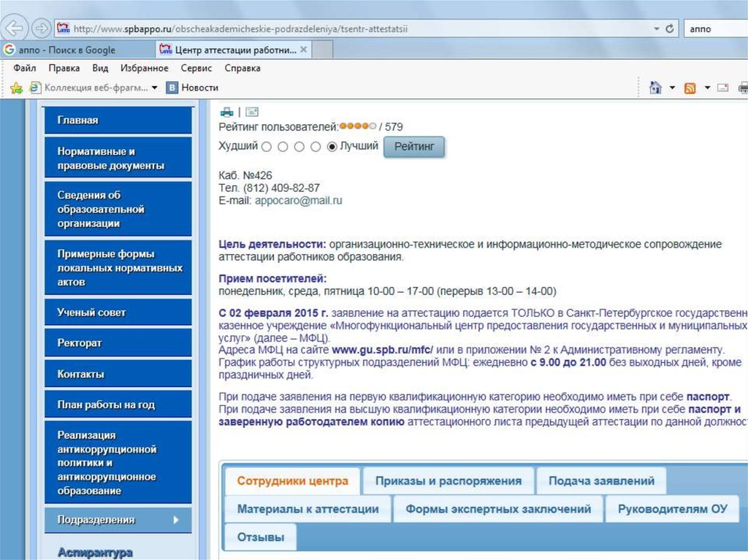748x560 pixels.
Task: Click in the search box containing аппо
Action: pyautogui.click(x=716, y=29)
